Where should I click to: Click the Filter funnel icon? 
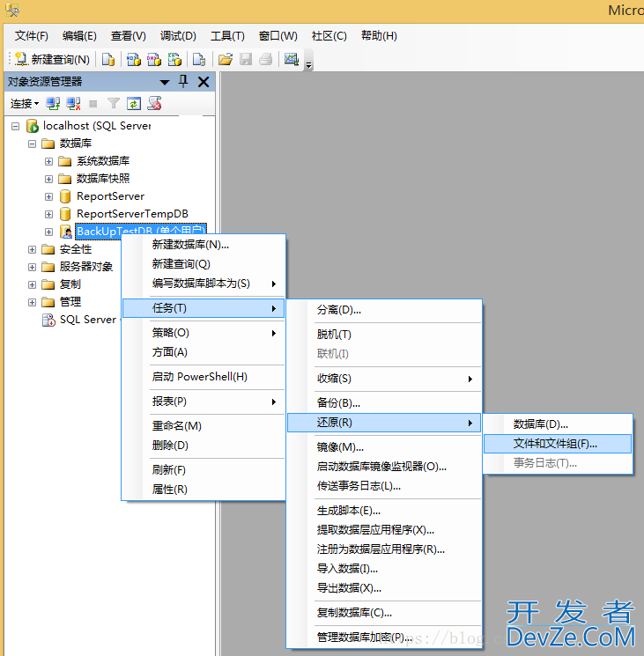pos(113,103)
